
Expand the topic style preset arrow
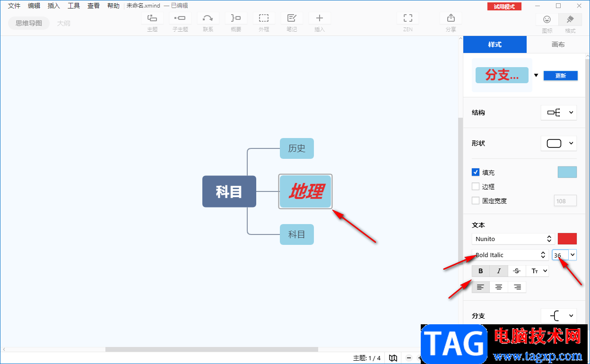(536, 75)
